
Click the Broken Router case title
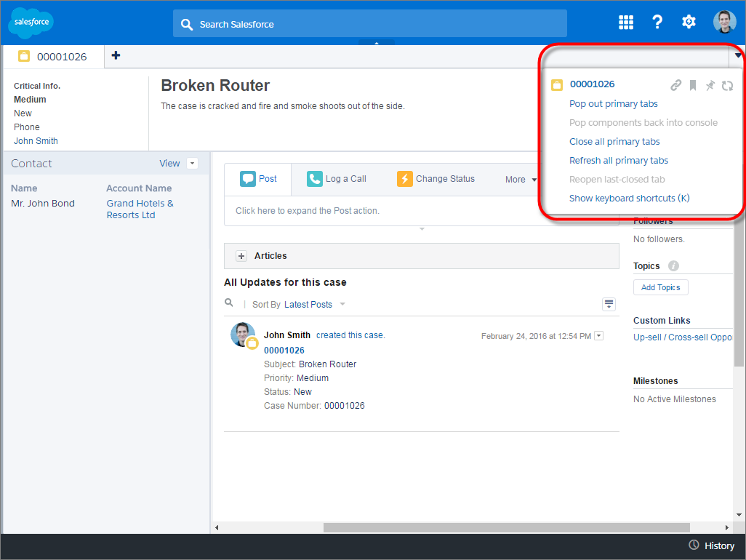[x=215, y=86]
